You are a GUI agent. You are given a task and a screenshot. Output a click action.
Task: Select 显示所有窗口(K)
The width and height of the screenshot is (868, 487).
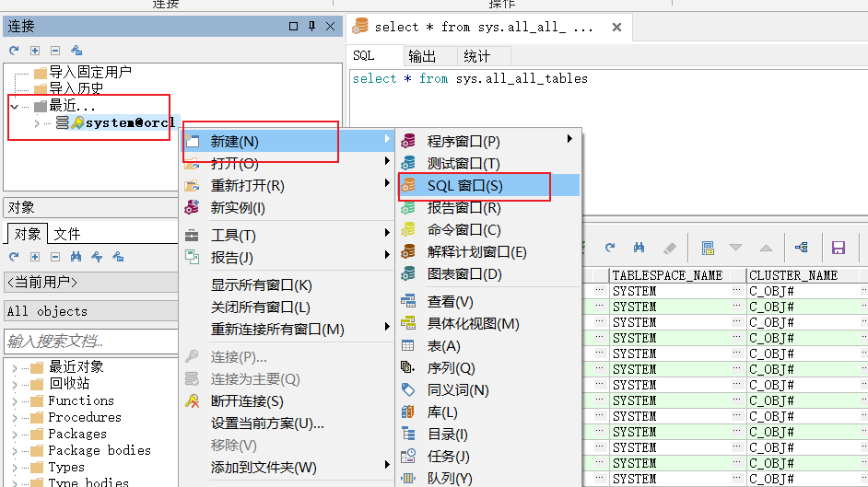(x=287, y=285)
